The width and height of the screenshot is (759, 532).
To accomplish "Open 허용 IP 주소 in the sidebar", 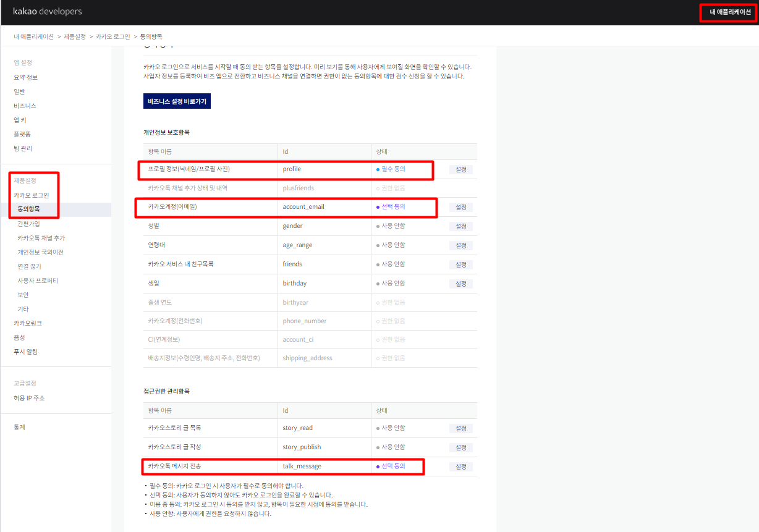I will tap(29, 398).
